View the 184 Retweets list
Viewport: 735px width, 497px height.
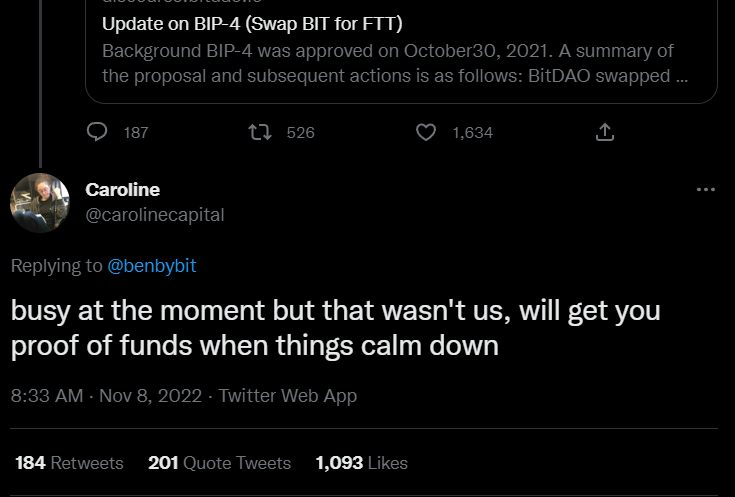pos(69,463)
